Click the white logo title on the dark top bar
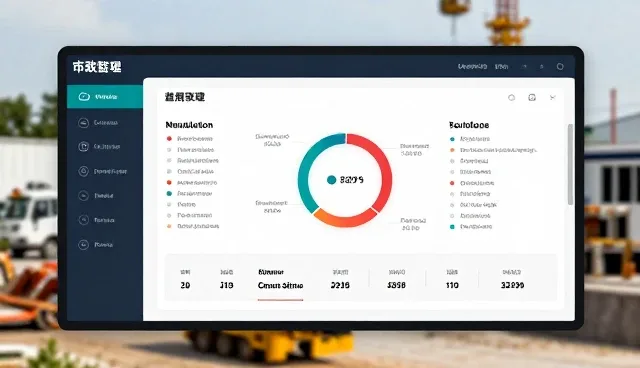 click(97, 67)
